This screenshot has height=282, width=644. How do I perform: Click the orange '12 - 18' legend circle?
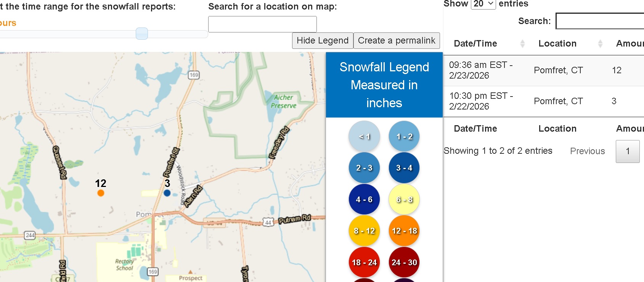404,231
